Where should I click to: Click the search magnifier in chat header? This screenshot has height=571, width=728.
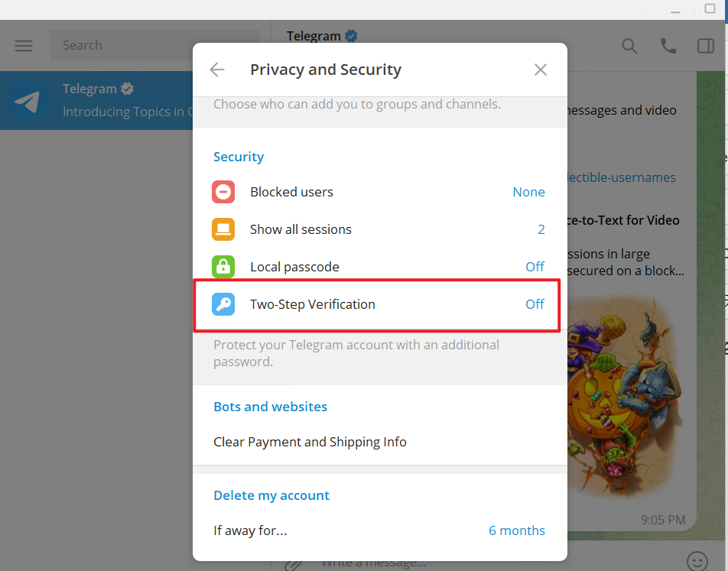629,46
